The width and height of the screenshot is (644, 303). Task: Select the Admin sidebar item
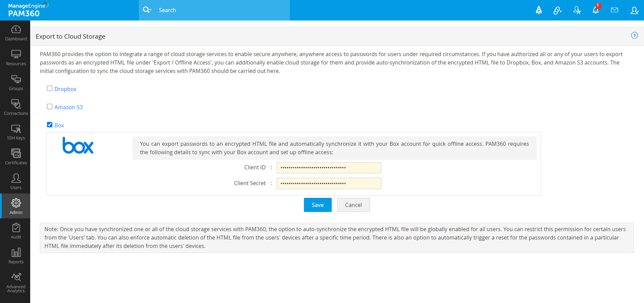[x=16, y=206]
